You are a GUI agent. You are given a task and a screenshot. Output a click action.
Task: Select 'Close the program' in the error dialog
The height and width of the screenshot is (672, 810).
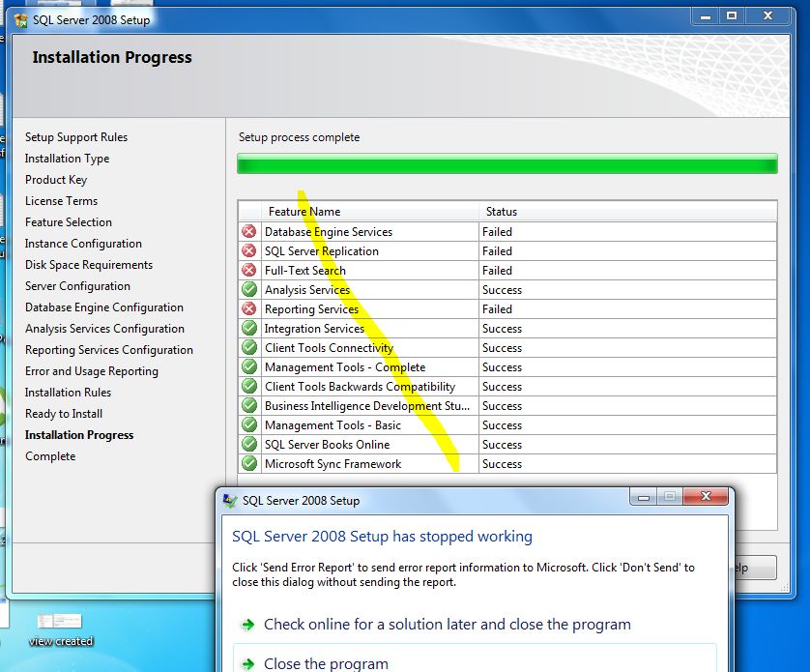pyautogui.click(x=327, y=662)
